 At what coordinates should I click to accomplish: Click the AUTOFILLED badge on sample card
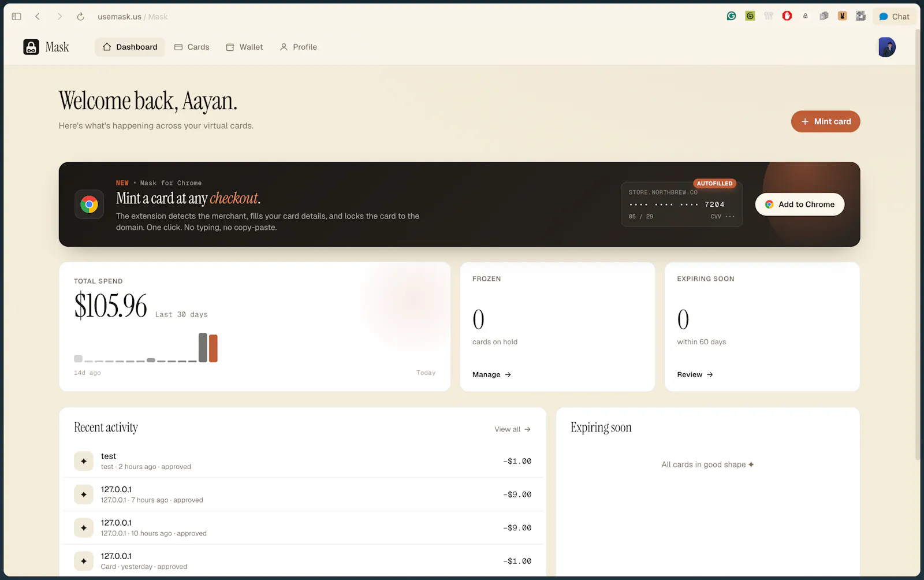[714, 184]
